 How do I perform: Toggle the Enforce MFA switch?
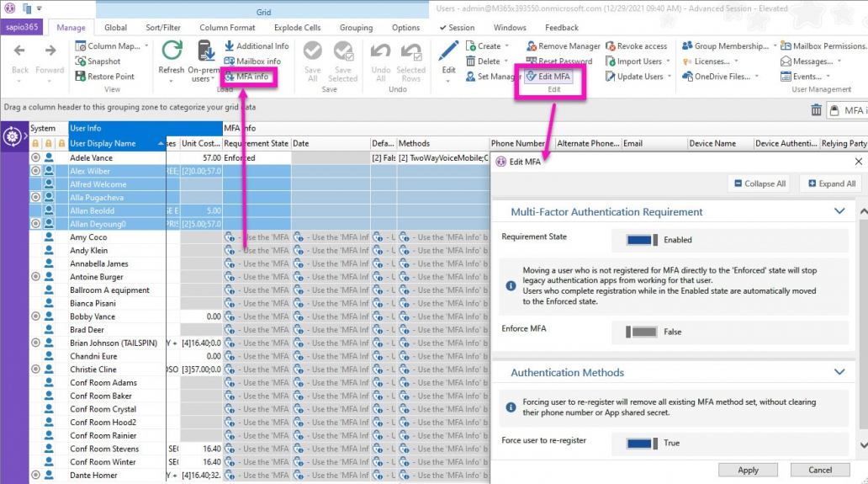(x=641, y=332)
